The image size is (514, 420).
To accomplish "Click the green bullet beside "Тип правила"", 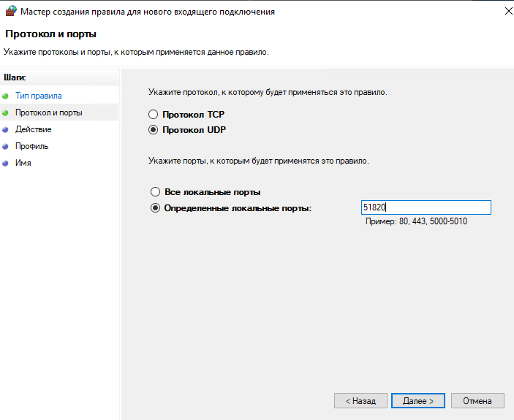I will coord(5,96).
